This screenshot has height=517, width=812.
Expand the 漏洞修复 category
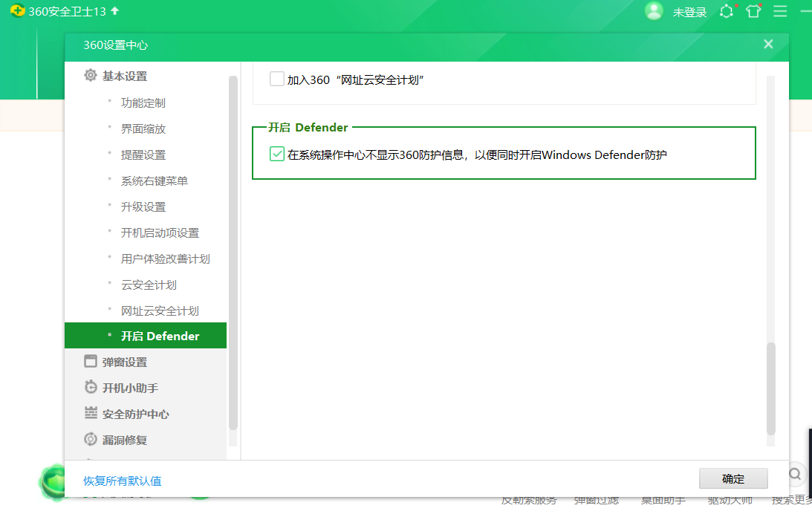125,440
